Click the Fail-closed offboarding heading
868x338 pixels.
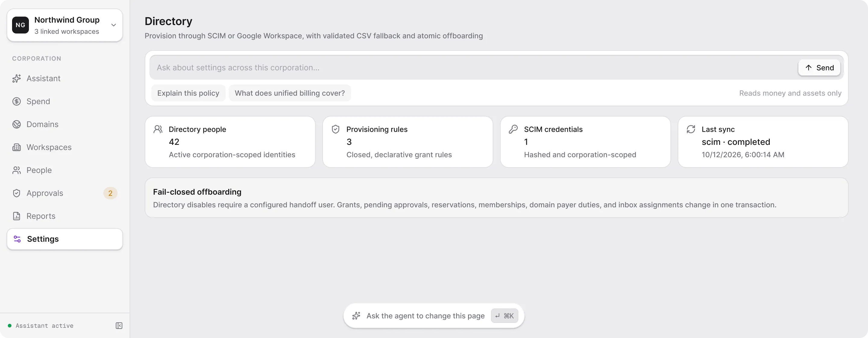[197, 192]
